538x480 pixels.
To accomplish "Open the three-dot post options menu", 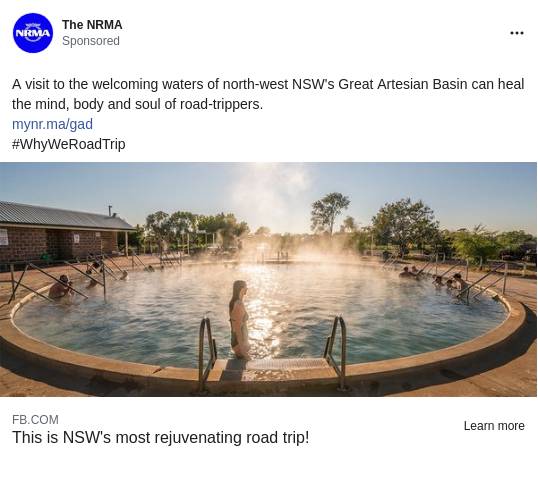I will tap(517, 33).
